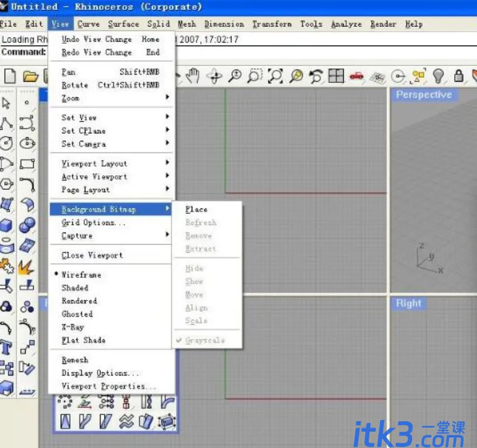The height and width of the screenshot is (448, 477).
Task: Expand the Set Camera submenu
Action: (x=112, y=144)
